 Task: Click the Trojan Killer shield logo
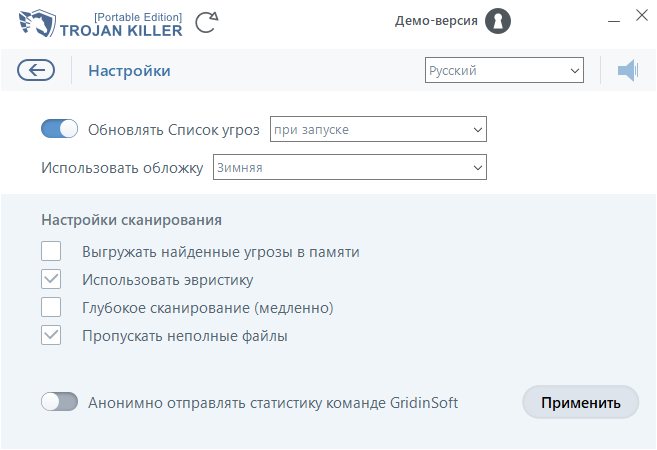[x=37, y=23]
